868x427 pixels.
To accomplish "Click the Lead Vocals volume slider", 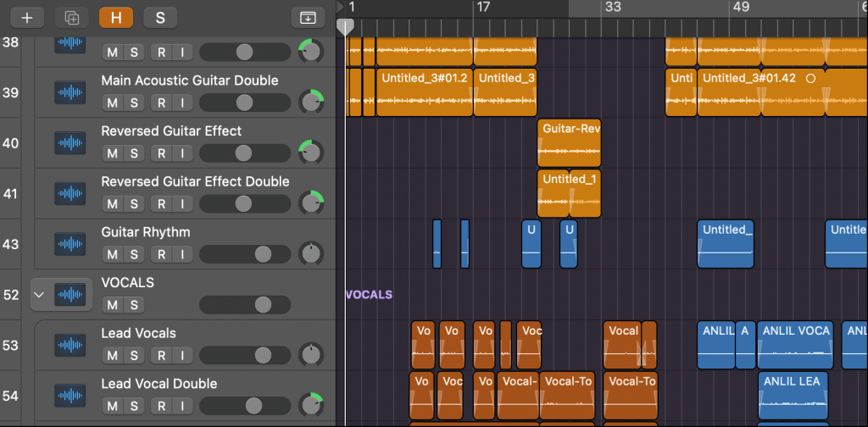I will click(x=243, y=355).
